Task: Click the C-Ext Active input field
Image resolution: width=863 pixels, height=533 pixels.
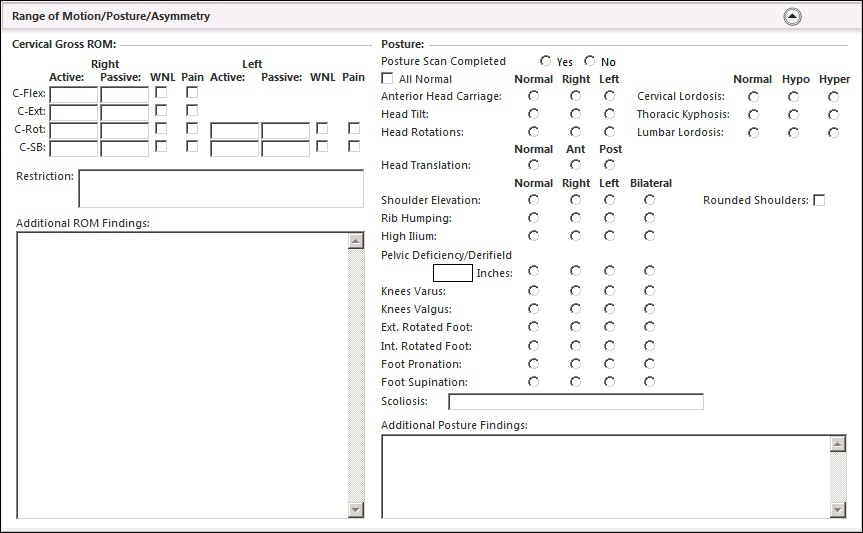Action: pyautogui.click(x=74, y=112)
